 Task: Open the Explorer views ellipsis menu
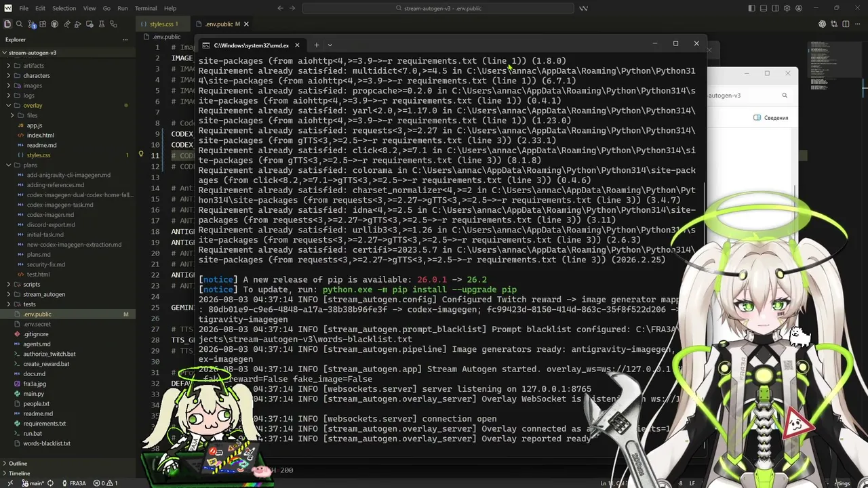[x=125, y=39]
